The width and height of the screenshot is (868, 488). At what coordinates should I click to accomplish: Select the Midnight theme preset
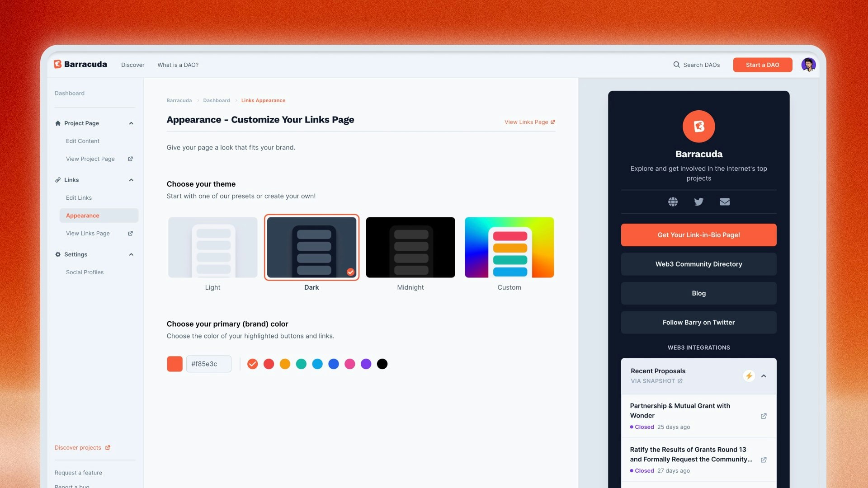click(x=410, y=247)
